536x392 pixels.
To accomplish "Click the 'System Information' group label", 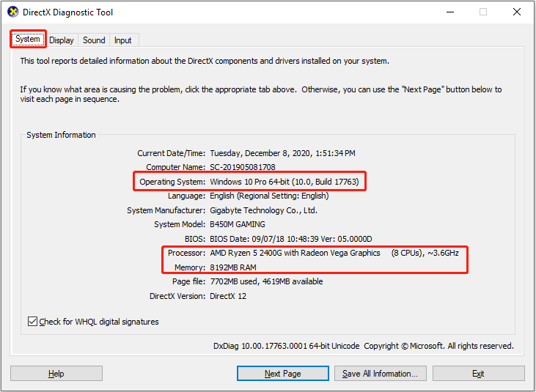I will (61, 135).
